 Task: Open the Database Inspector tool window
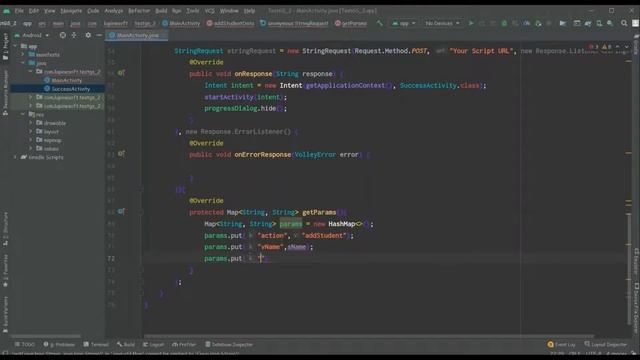pyautogui.click(x=229, y=344)
